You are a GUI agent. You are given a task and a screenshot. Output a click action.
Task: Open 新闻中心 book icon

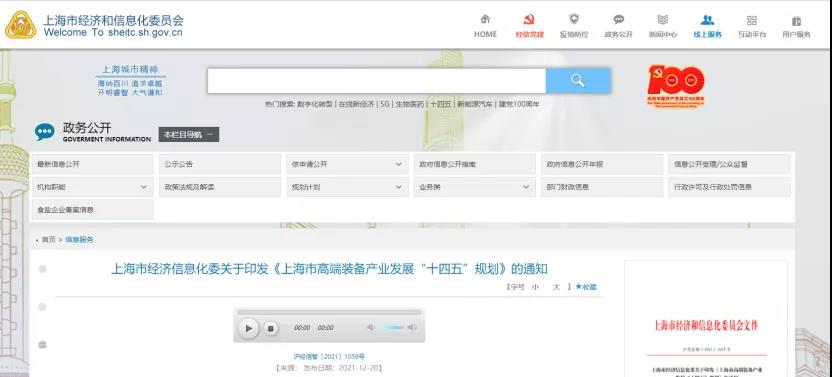(x=663, y=20)
